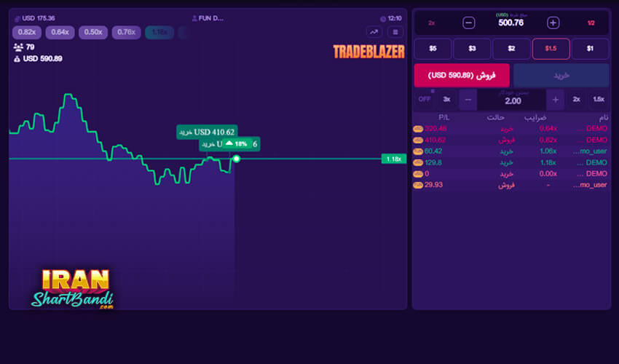Viewport: 619px width, 364px height.
Task: Select the $5 quick bet amount
Action: 433,49
